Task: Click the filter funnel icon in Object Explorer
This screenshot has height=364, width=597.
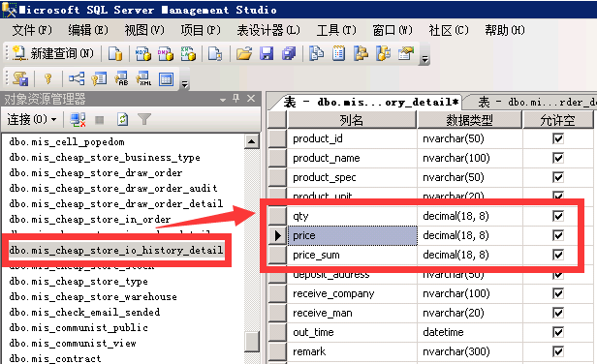Action: [144, 119]
